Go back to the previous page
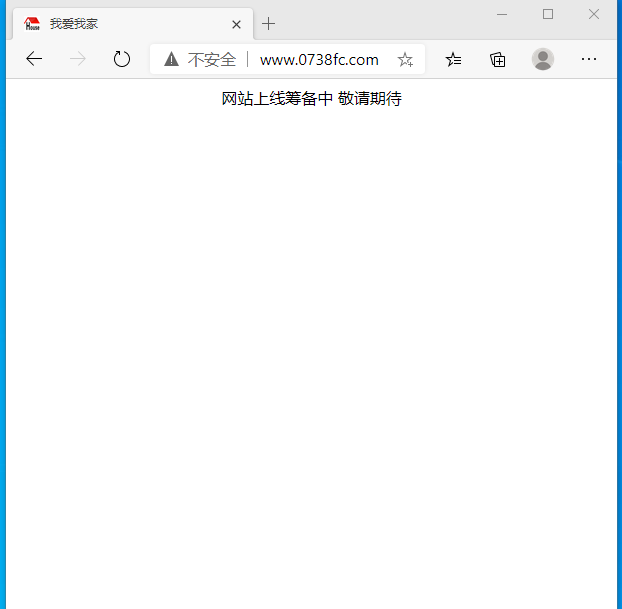This screenshot has height=609, width=622. pos(34,60)
